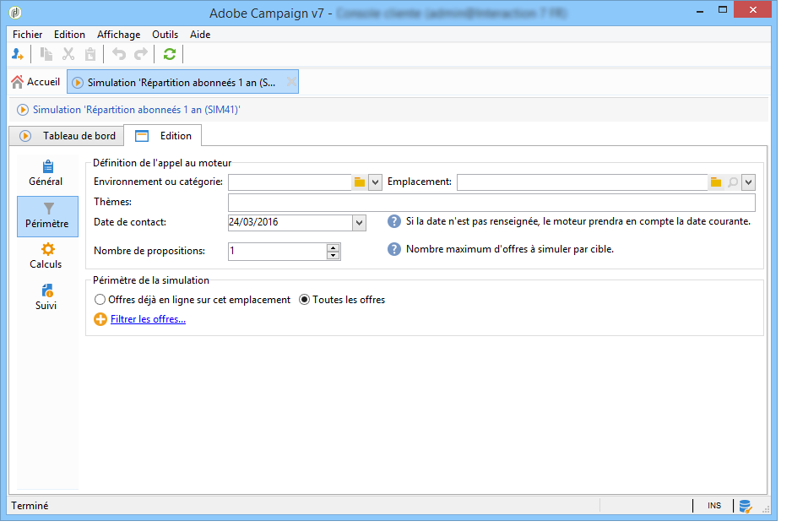Image resolution: width=792 pixels, height=532 pixels.
Task: Click folder icon next to Emplacement field
Action: point(716,182)
